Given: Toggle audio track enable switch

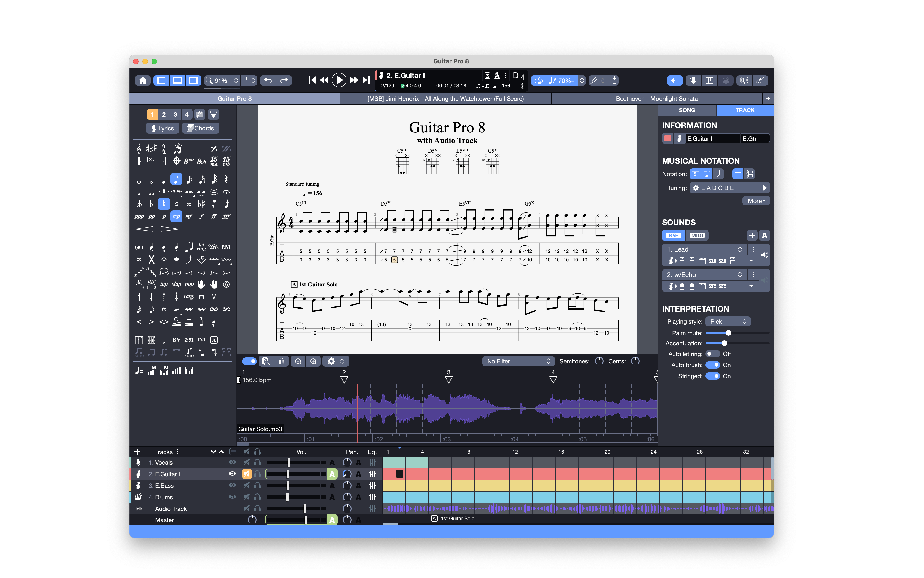Looking at the screenshot, I should click(249, 361).
